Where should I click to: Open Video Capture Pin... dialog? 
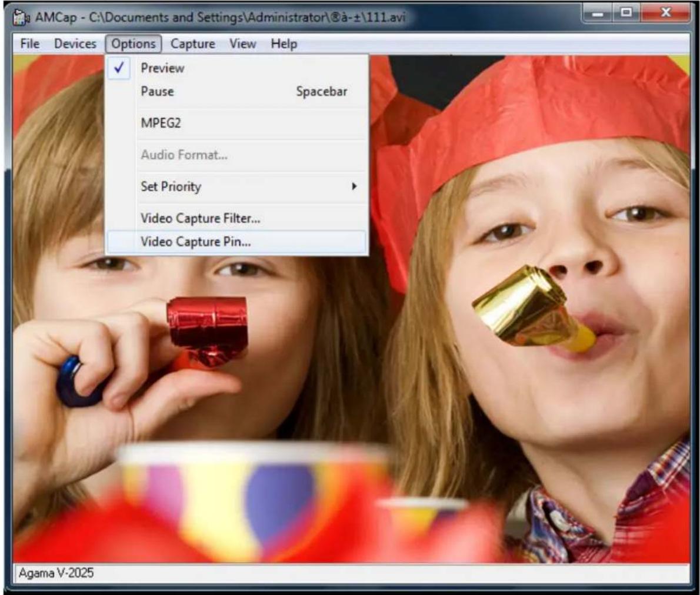[x=236, y=242]
